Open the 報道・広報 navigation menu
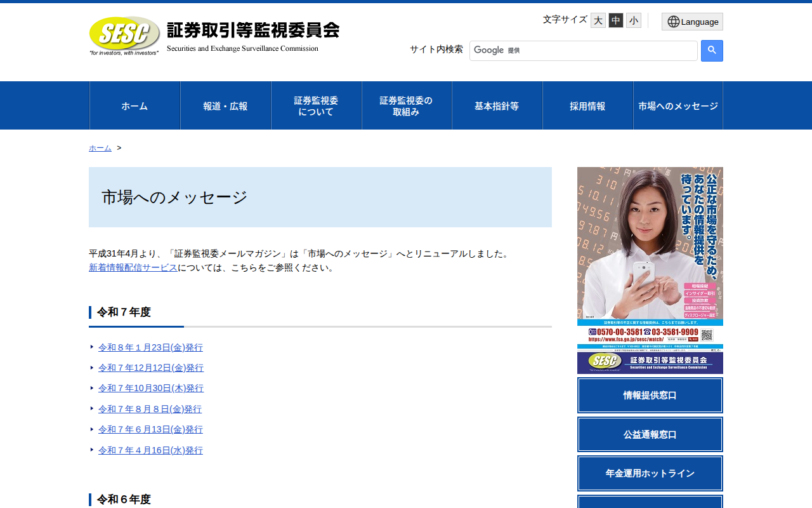Viewport: 812px width, 508px height. (225, 105)
